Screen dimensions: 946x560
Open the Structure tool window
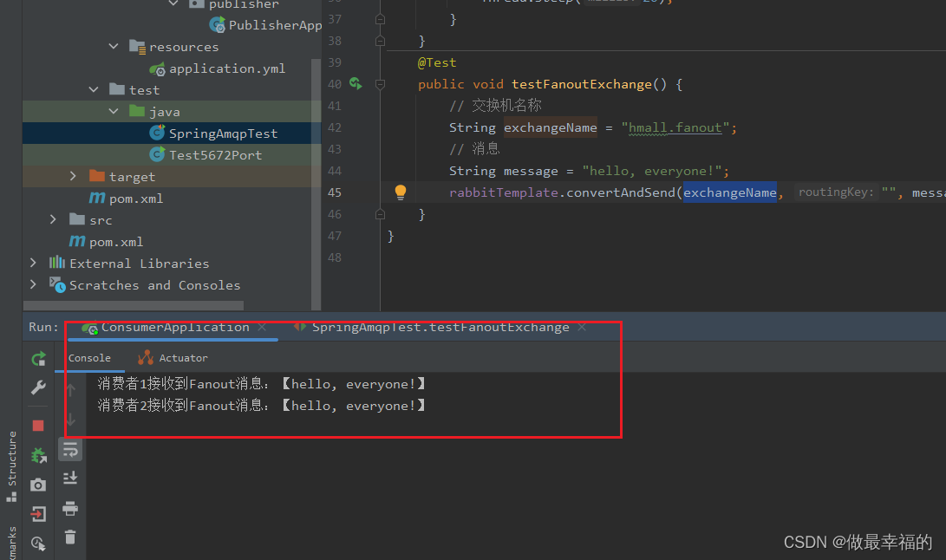click(11, 466)
